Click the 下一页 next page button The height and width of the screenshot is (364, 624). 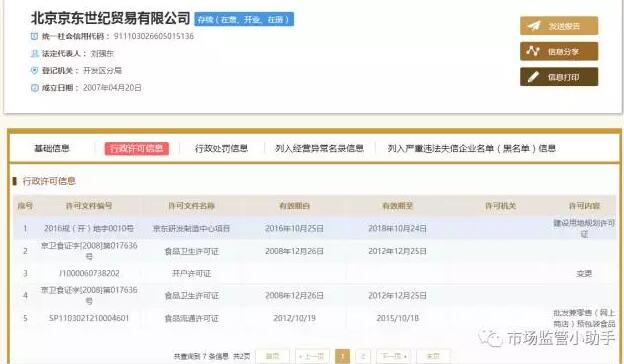pyautogui.click(x=394, y=356)
